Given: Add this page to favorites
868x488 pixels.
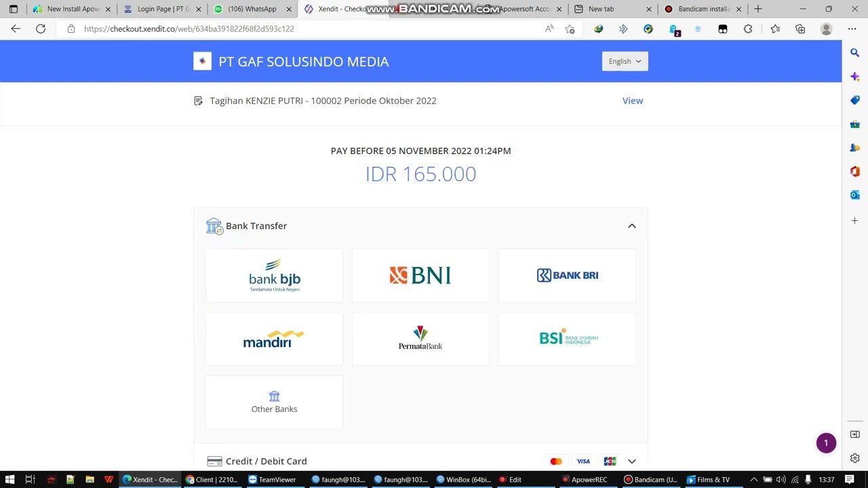Looking at the screenshot, I should pyautogui.click(x=570, y=28).
